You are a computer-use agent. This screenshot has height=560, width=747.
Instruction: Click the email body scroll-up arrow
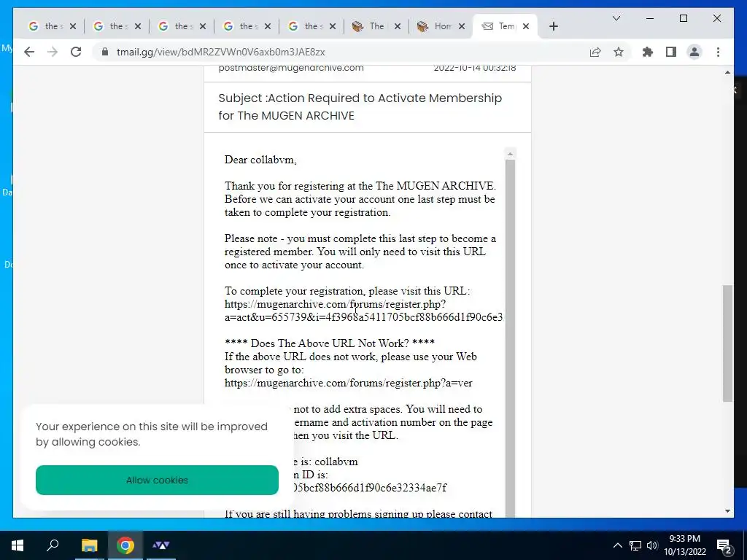click(510, 153)
